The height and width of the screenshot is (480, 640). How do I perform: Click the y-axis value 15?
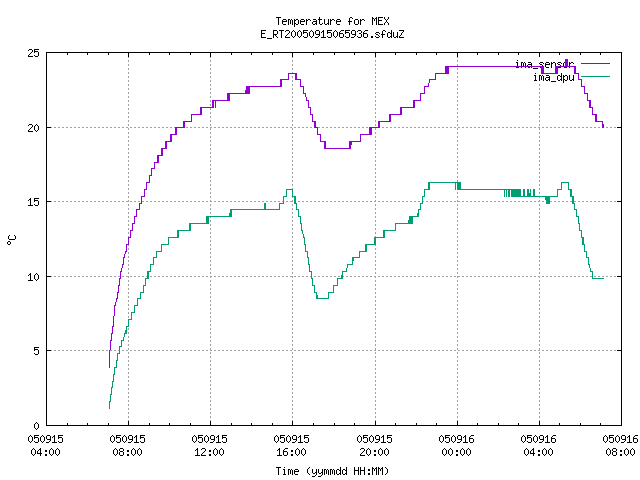[x=33, y=202]
